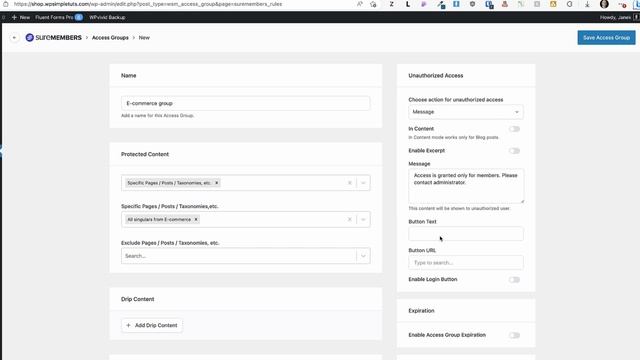Click the SureMembers logo
Screen dimensions: 640x360
pos(54,38)
